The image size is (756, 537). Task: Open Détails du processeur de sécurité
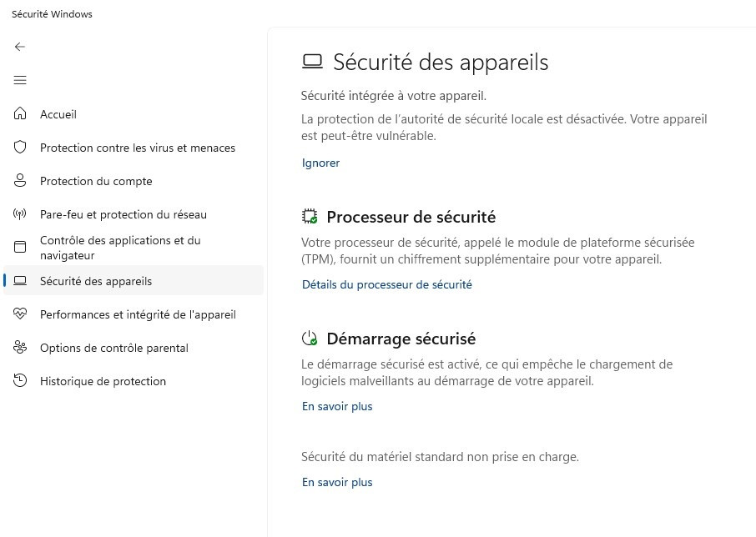(x=386, y=284)
